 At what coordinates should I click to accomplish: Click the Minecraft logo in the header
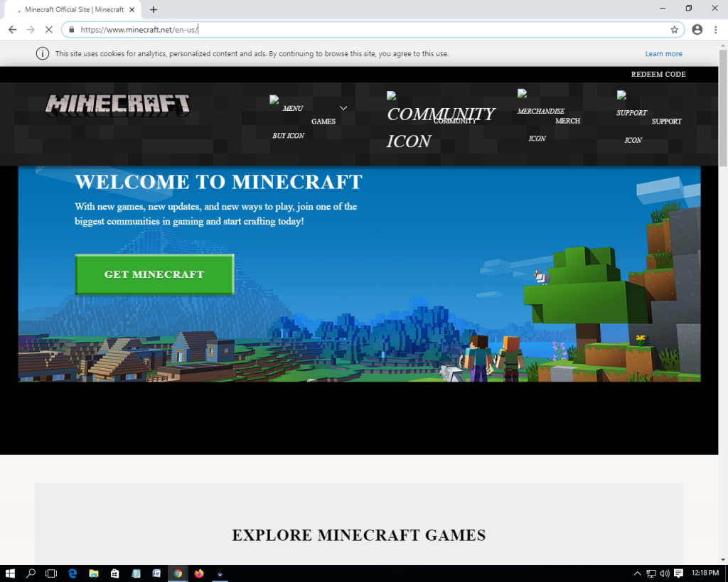tap(117, 105)
